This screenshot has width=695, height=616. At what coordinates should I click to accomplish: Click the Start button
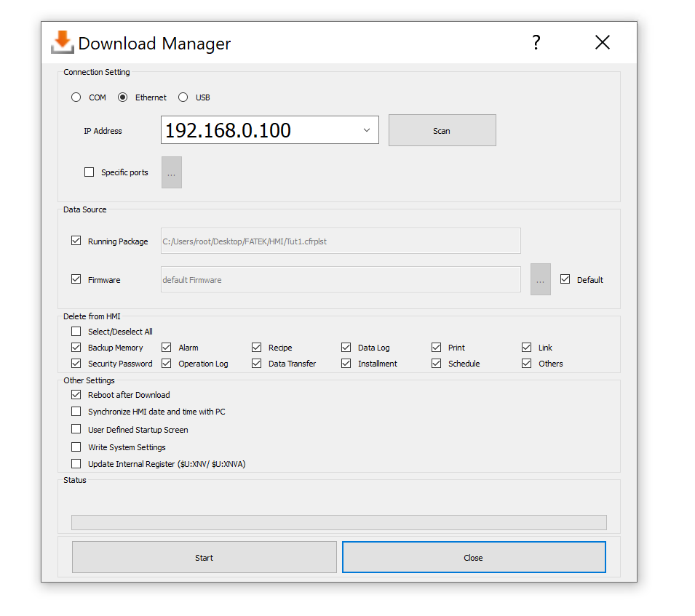(x=204, y=558)
